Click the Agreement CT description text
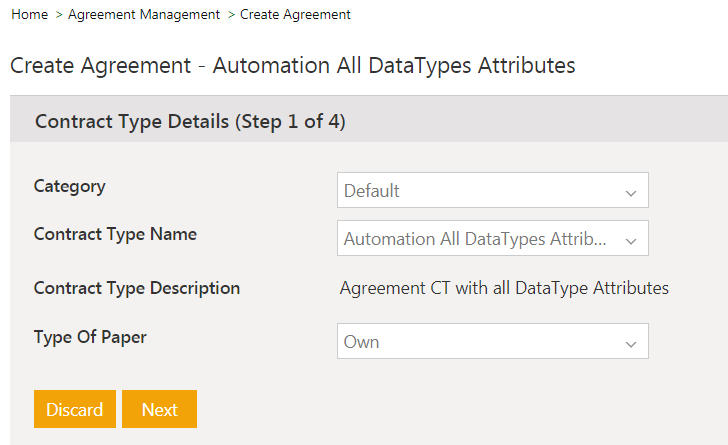728x445 pixels. (504, 288)
